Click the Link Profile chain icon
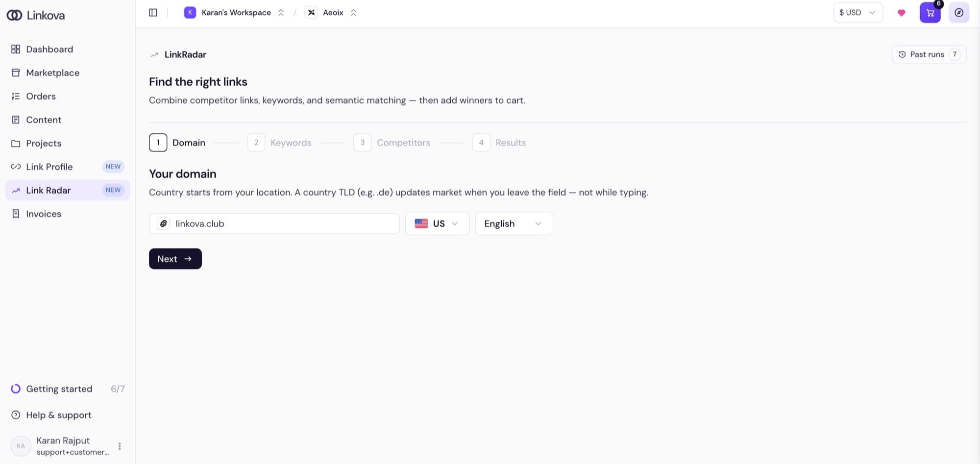 point(16,167)
